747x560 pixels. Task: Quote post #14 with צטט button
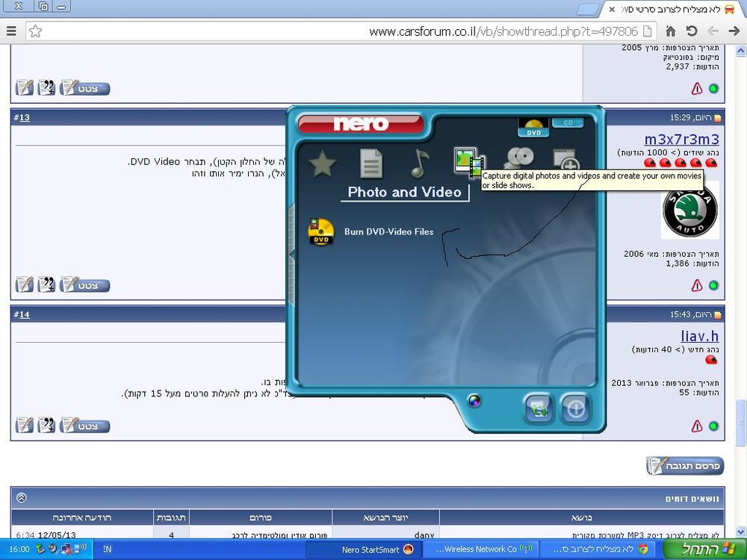pos(85,426)
